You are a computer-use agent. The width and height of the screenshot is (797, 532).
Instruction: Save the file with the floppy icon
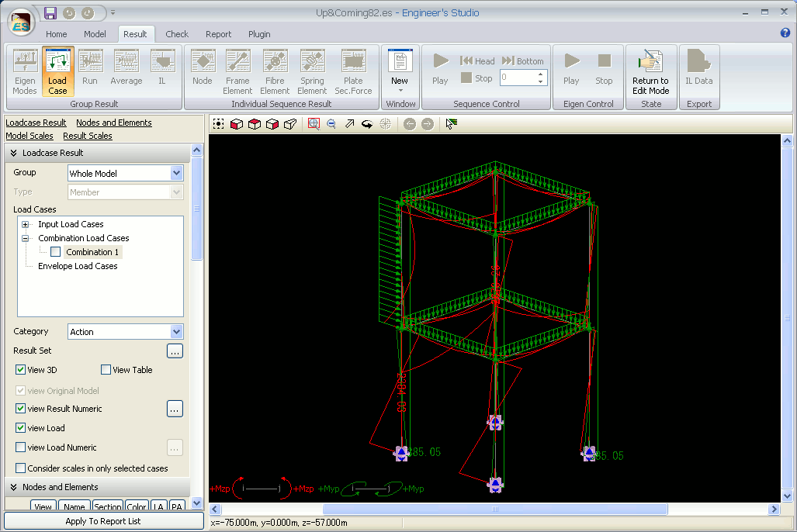(x=50, y=13)
